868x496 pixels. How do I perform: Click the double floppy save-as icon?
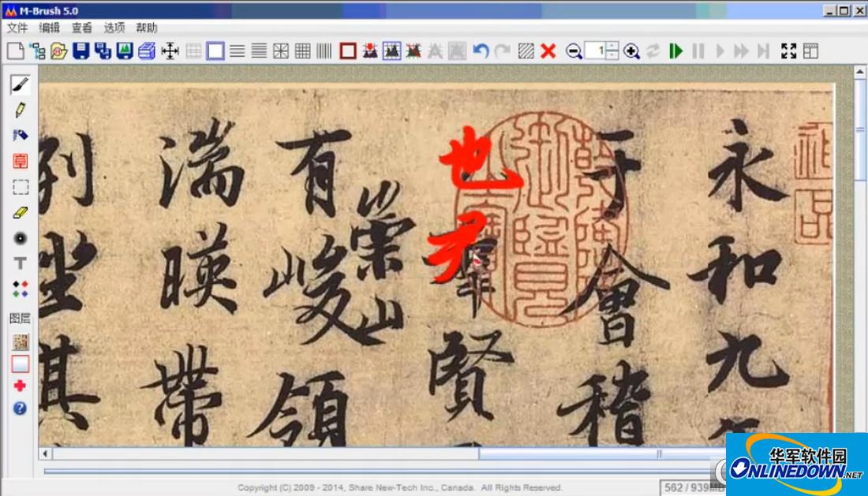click(103, 51)
